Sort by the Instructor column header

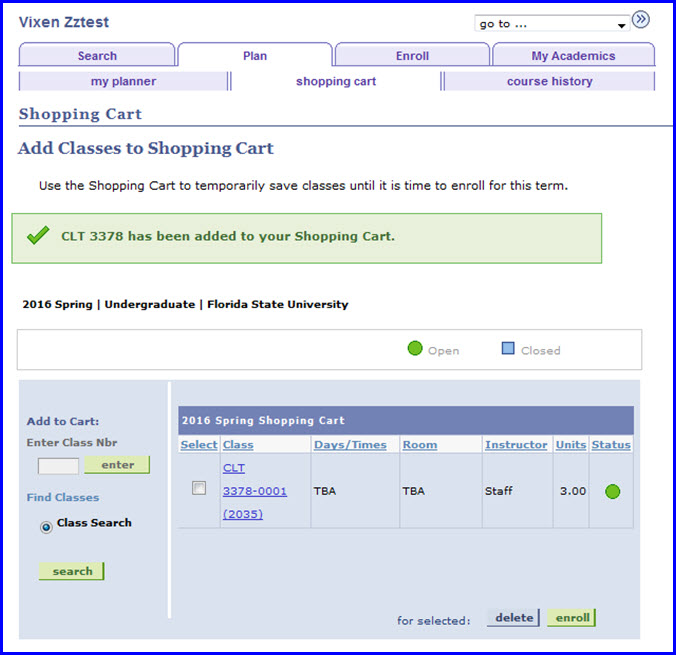click(x=516, y=445)
